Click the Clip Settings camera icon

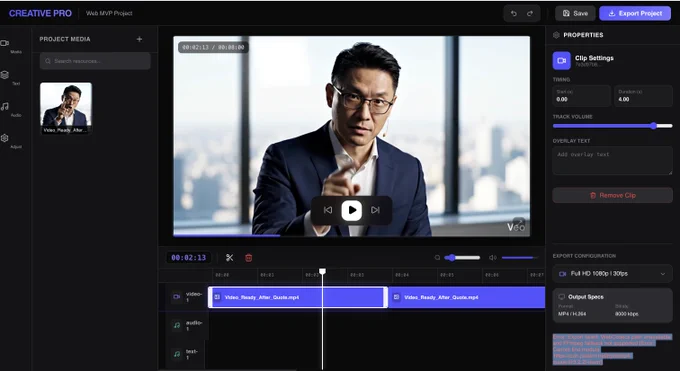(x=561, y=61)
